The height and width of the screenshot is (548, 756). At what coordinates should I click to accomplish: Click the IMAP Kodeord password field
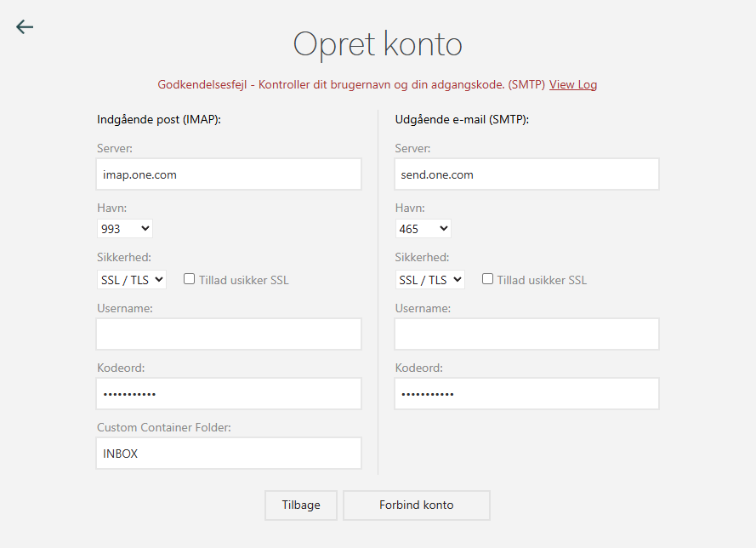(x=229, y=394)
